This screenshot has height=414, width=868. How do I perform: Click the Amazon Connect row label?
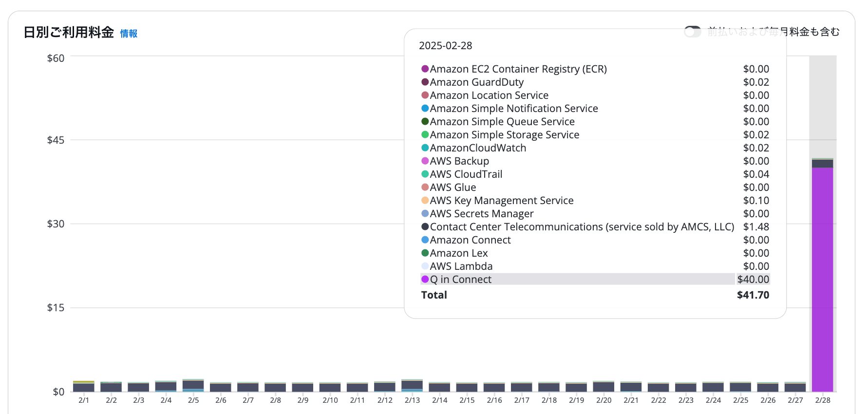[x=470, y=240]
